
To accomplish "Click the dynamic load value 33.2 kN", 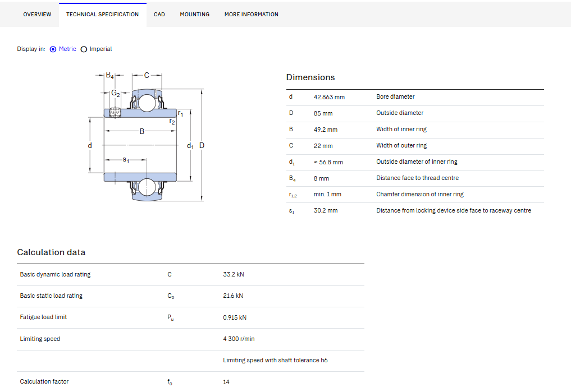I will pos(234,275).
